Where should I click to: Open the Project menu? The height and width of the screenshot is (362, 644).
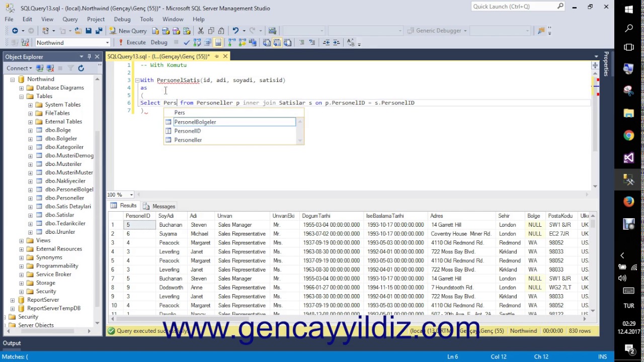coord(96,19)
